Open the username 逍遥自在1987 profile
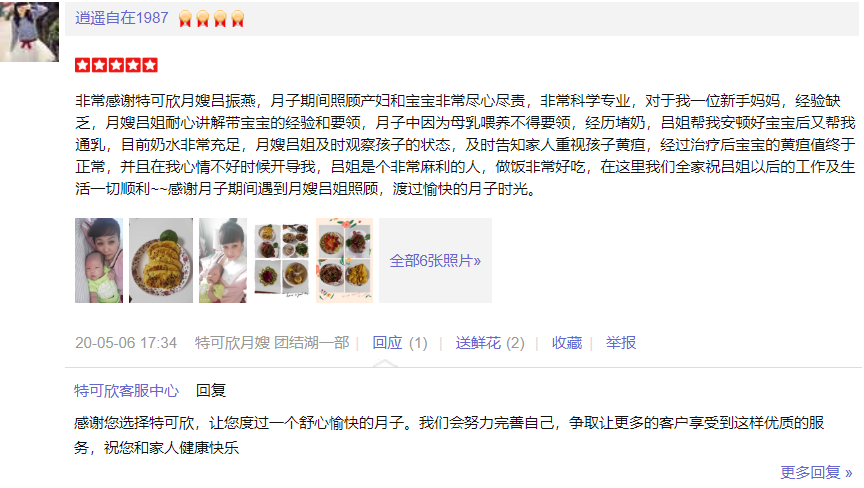The height and width of the screenshot is (488, 864). pyautogui.click(x=122, y=18)
